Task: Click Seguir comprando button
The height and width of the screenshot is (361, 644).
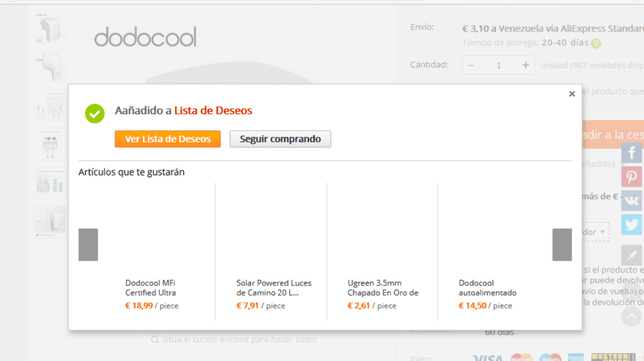Action: click(x=280, y=139)
